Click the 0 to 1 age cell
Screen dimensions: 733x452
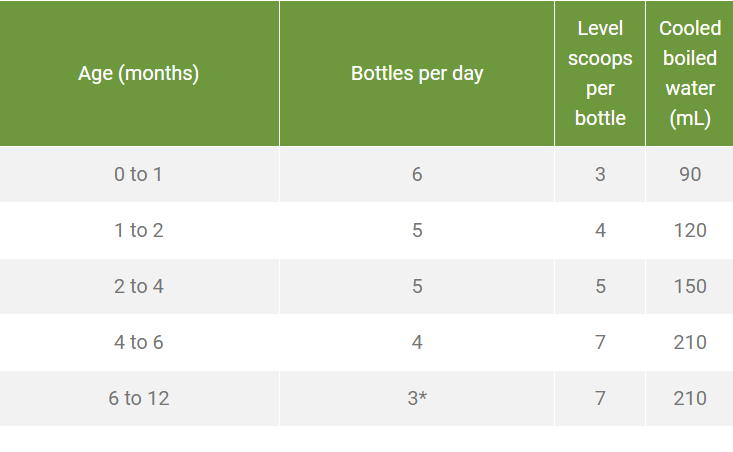139,174
